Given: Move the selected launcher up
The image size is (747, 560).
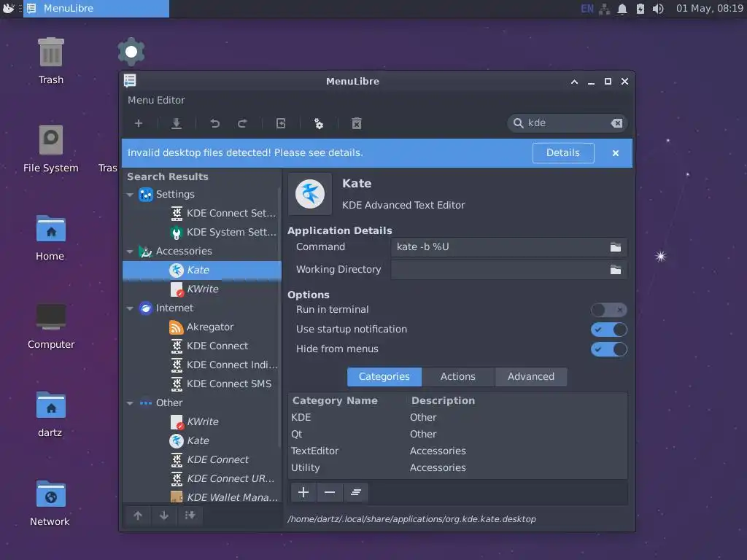Looking at the screenshot, I should coord(138,516).
